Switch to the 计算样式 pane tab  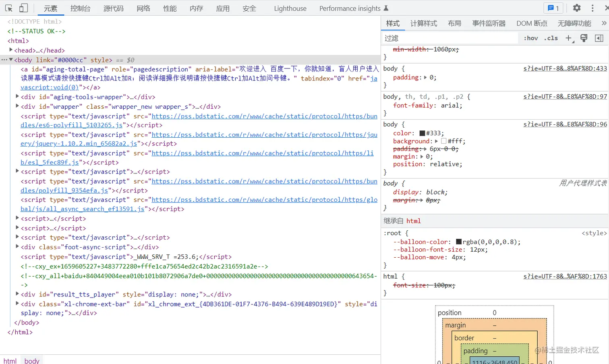click(423, 23)
